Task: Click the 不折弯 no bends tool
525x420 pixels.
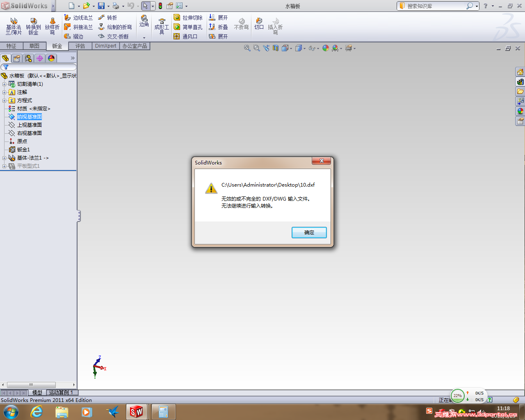Action: point(241,24)
